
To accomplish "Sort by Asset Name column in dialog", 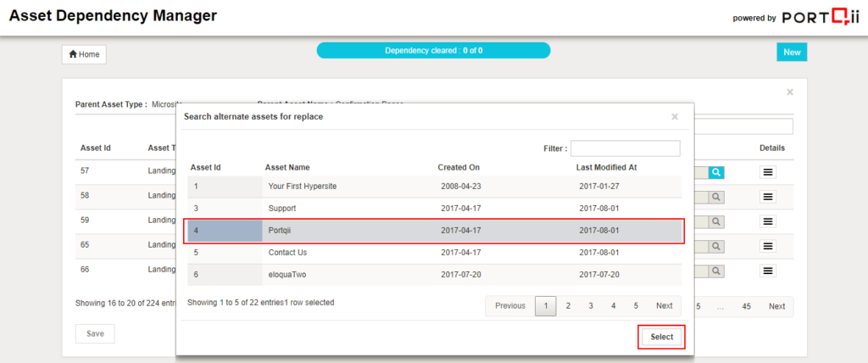I will 289,167.
